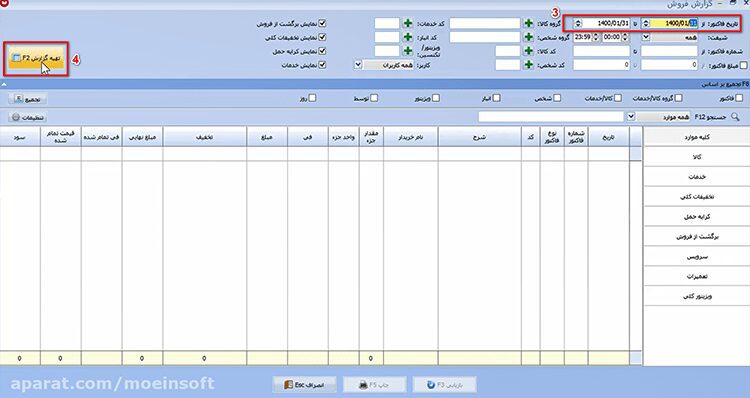Click the نام خریدار column header
This screenshot has height=398, width=750.
410,137
